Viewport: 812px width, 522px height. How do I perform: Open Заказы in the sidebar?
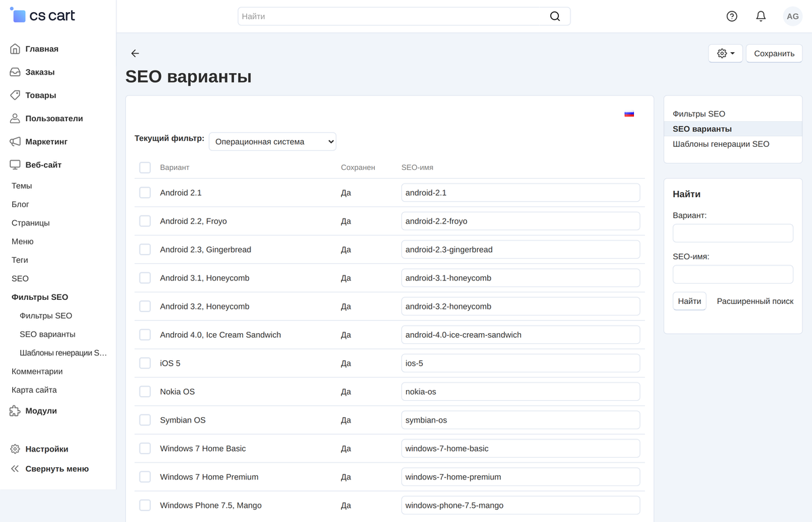pos(40,72)
